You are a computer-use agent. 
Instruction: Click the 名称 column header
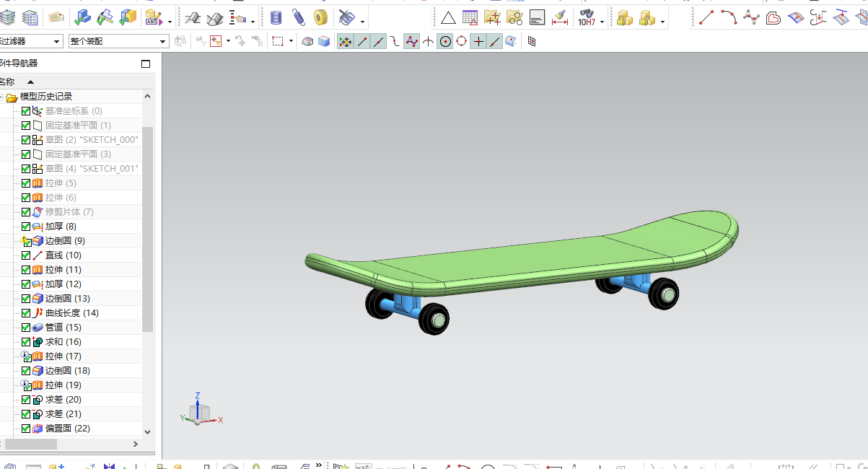click(7, 82)
